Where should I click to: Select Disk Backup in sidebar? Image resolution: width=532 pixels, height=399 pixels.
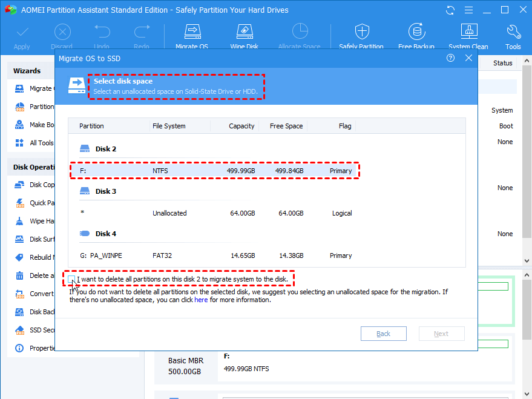[34, 312]
